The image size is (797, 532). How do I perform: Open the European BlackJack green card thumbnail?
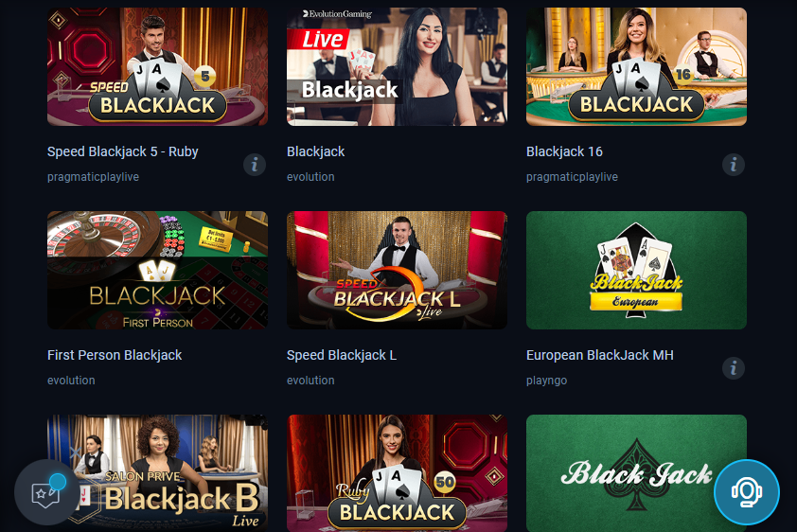tap(636, 271)
